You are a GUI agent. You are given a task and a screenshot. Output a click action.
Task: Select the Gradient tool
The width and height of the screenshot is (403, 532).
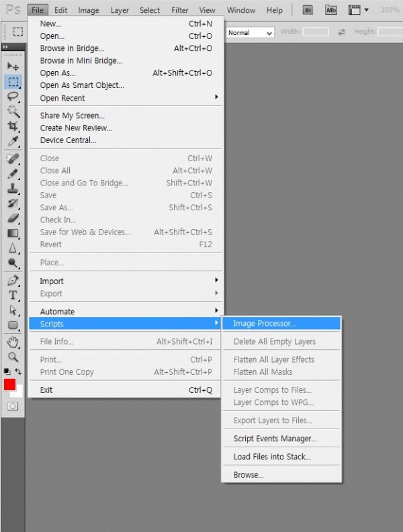(13, 233)
